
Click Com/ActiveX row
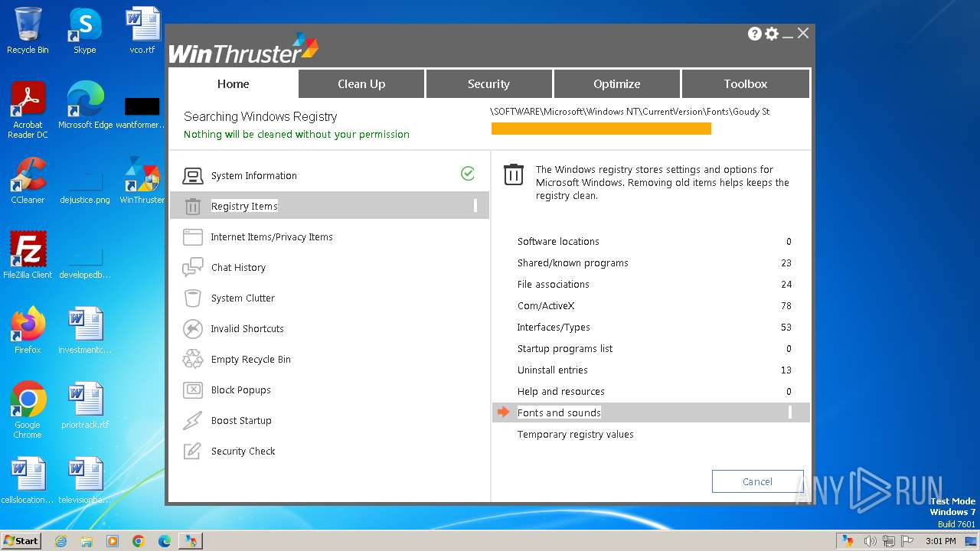coord(651,306)
